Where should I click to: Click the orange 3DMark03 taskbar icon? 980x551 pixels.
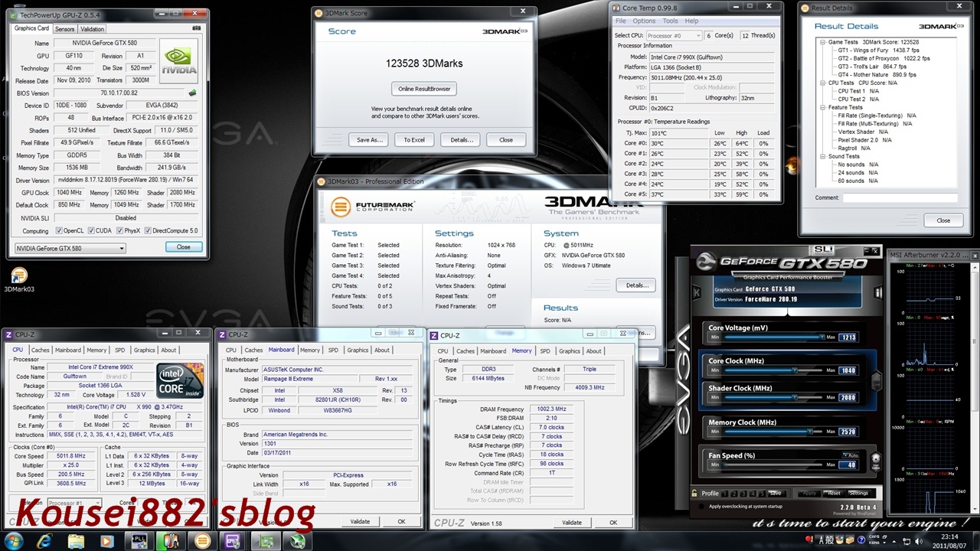click(202, 540)
